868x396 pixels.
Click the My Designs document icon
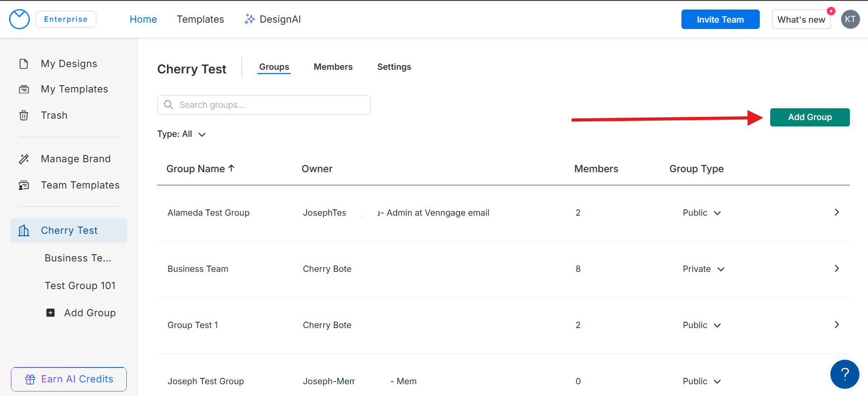coord(24,63)
